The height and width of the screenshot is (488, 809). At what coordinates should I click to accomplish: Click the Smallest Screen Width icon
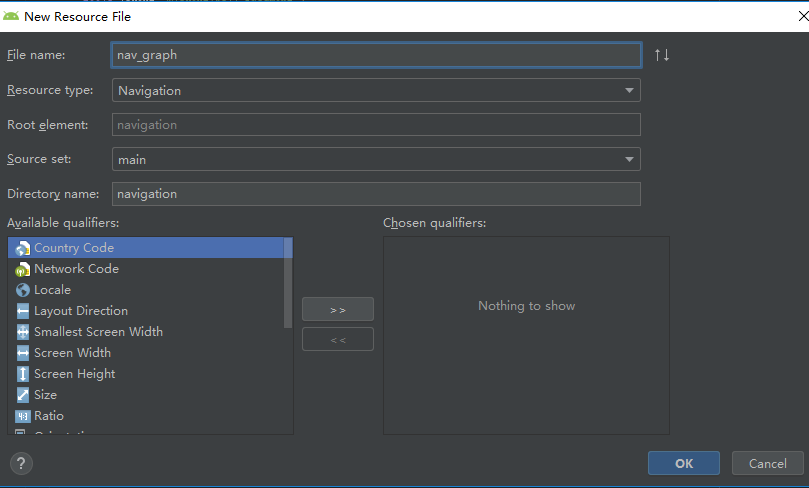coord(23,332)
